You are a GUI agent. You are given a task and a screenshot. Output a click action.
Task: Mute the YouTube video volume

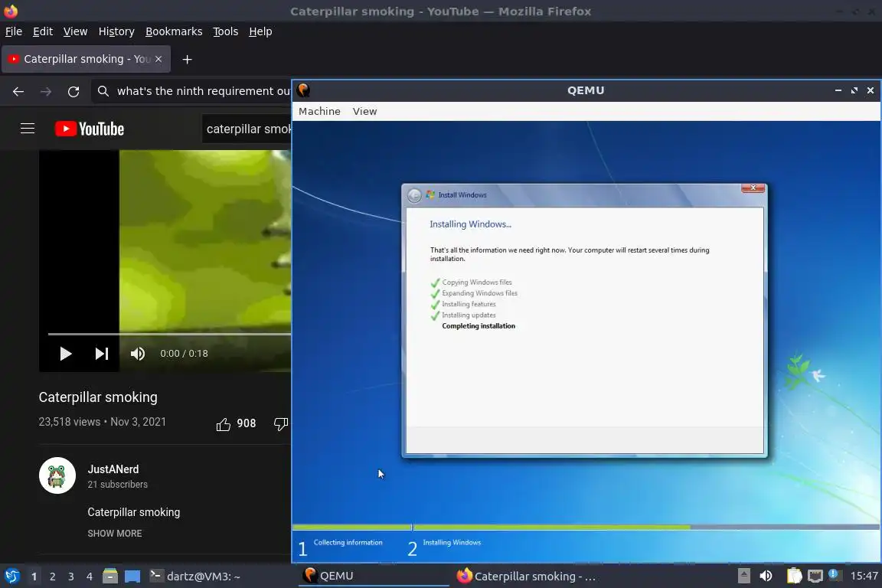[137, 354]
